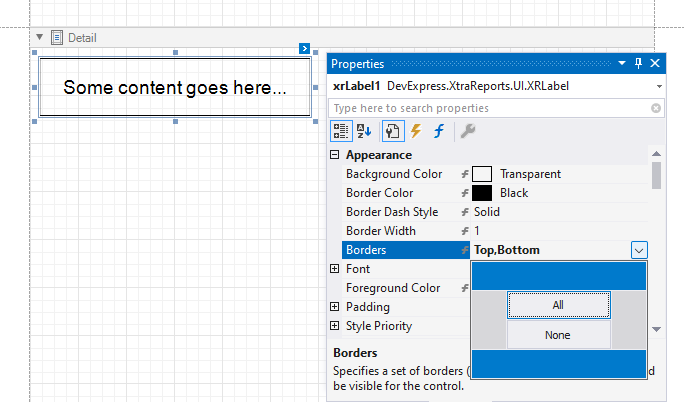Click the black Border Color swatch
684x402 pixels.
[x=482, y=193]
